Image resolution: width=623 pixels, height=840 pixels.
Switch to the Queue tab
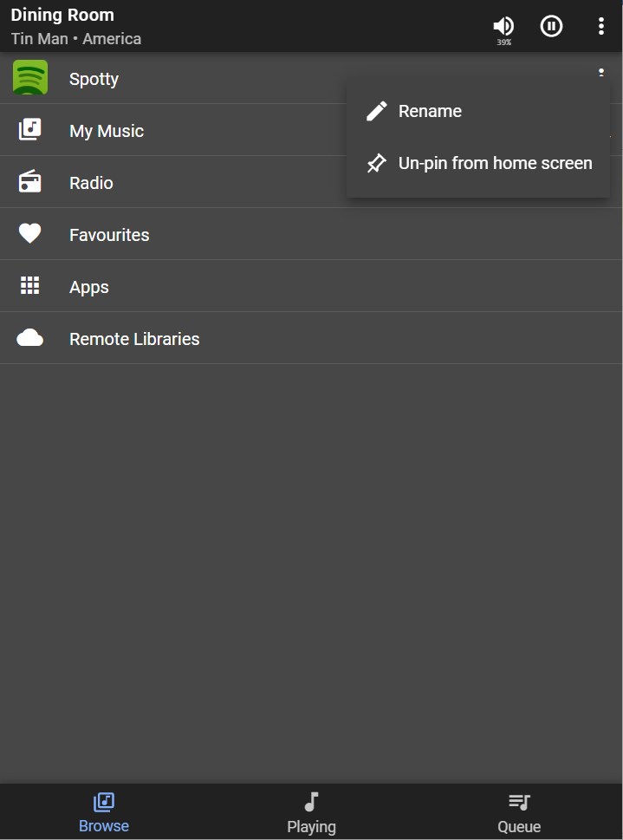point(519,812)
